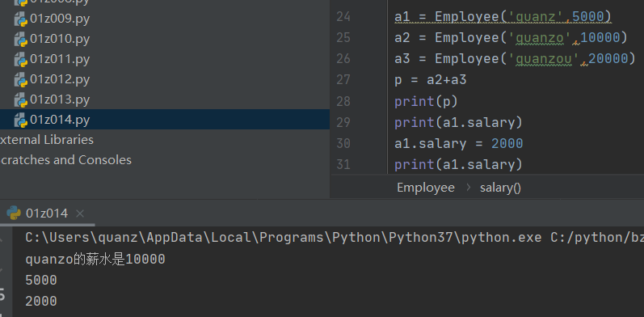
Task: Select the Python icon of 01z011.py
Action: [x=20, y=60]
